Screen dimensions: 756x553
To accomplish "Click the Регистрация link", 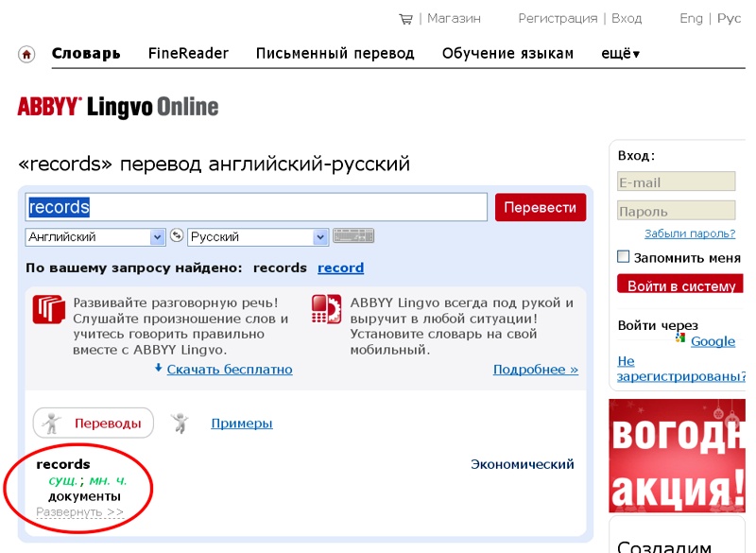I will click(558, 18).
